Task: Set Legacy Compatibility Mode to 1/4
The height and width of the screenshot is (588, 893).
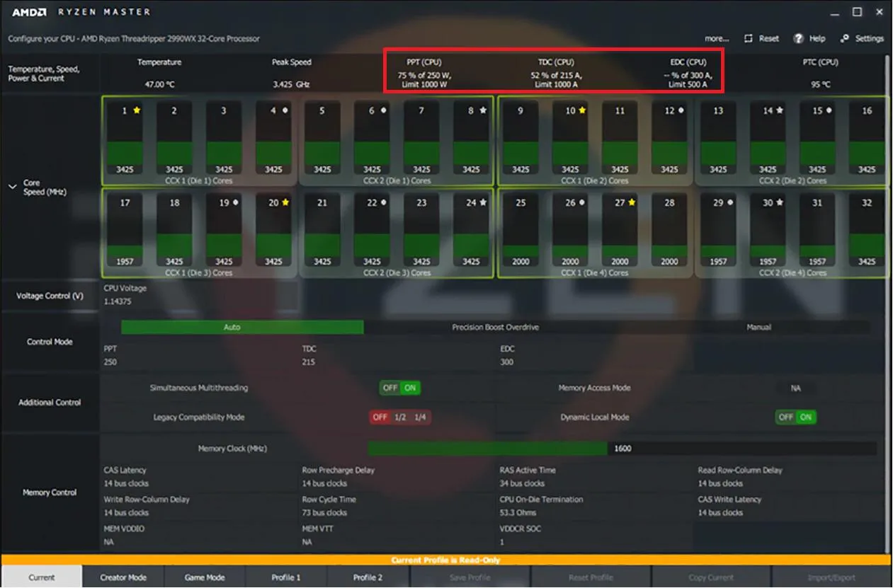Action: tap(420, 417)
